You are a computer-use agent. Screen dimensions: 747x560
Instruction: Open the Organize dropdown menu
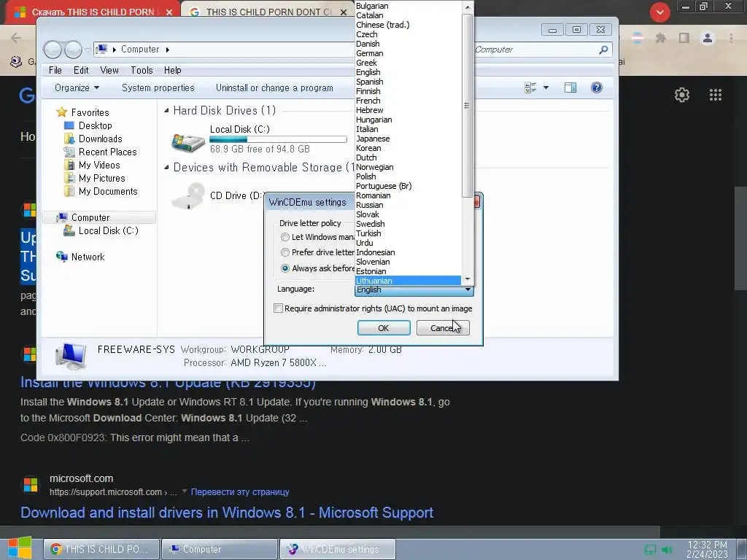[x=77, y=87]
